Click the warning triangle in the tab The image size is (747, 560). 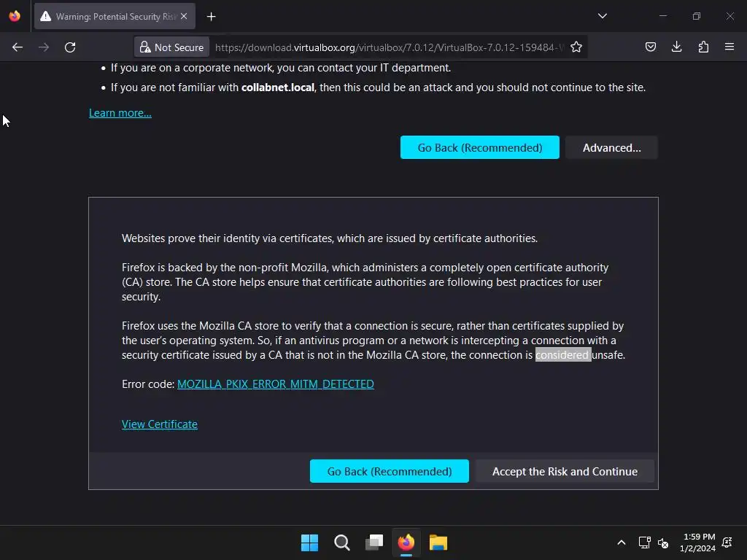click(45, 16)
